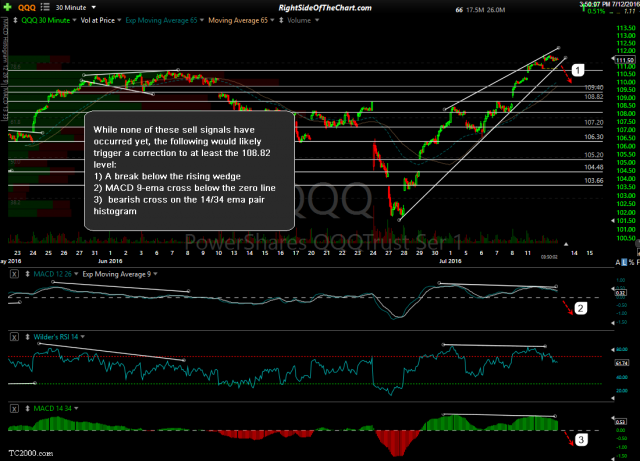Screen dimensions: 640x461
Task: Click the 106.30 horizontal line label
Action: tap(594, 137)
